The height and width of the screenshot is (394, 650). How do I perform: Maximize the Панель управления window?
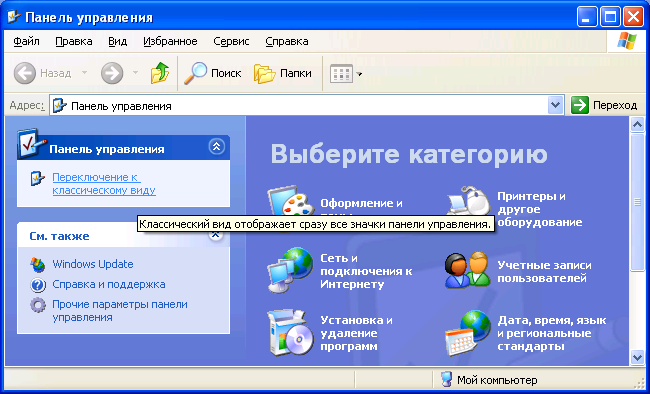coord(610,17)
